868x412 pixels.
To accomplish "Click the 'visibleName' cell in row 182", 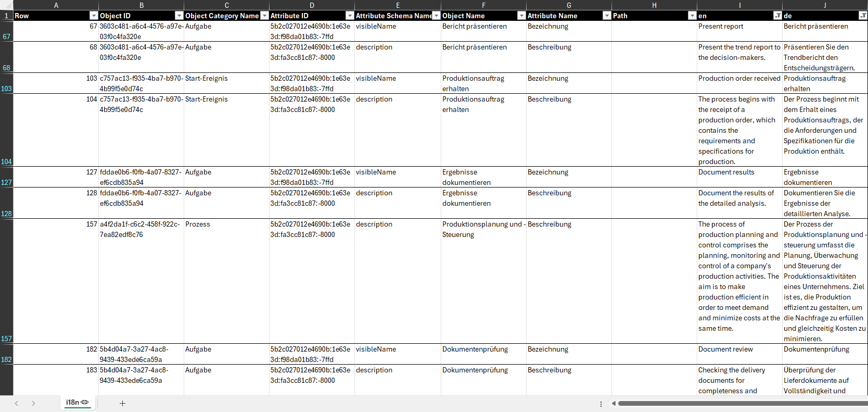I will [x=398, y=354].
